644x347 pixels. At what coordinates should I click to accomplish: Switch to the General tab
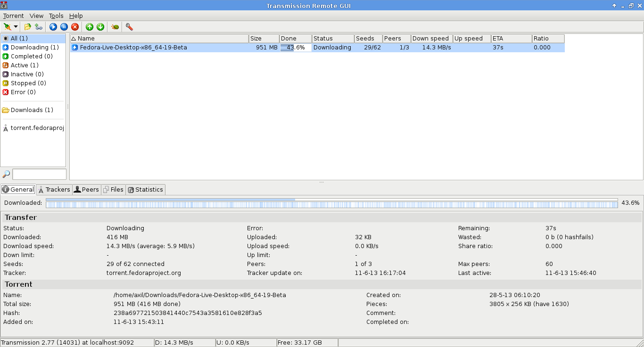click(x=18, y=189)
